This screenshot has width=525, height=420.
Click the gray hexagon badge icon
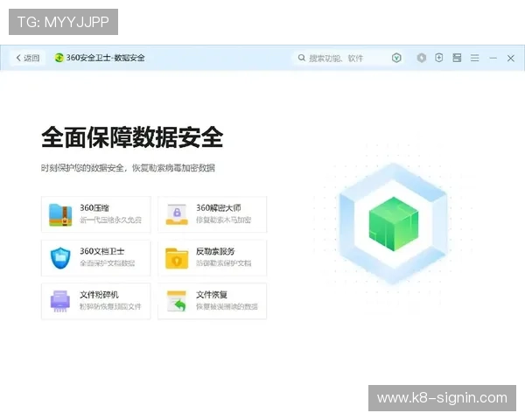tap(421, 58)
